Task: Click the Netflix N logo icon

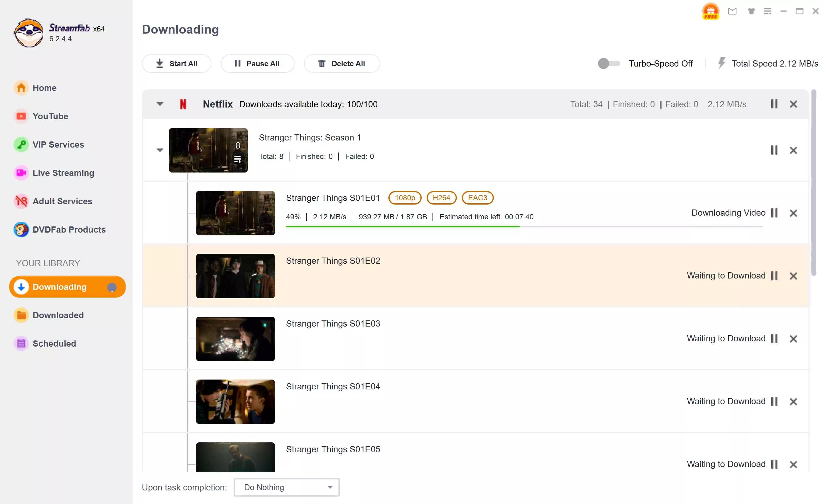Action: click(x=183, y=104)
